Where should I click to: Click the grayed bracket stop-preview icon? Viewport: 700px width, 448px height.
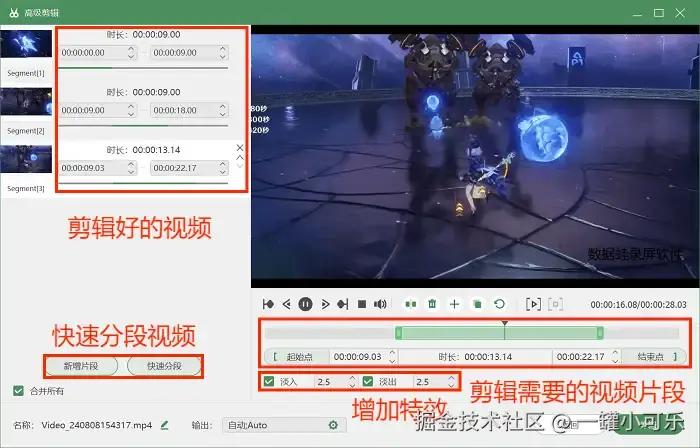(555, 304)
